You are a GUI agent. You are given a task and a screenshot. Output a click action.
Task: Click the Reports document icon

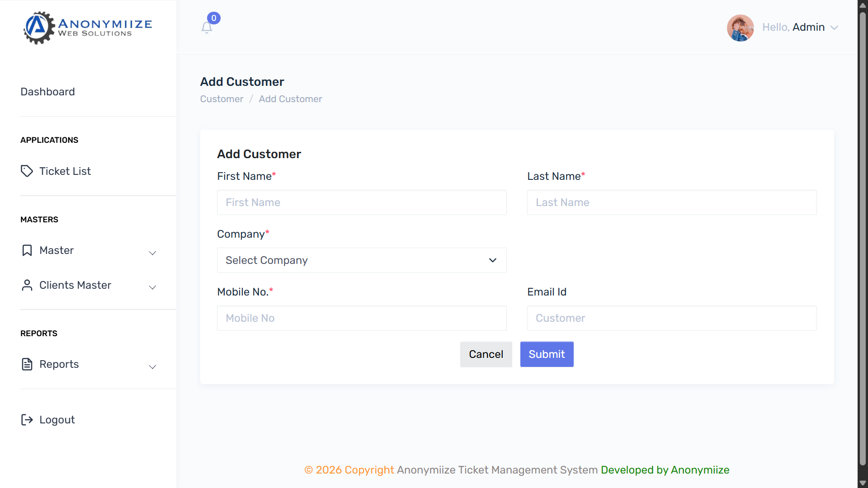point(27,364)
